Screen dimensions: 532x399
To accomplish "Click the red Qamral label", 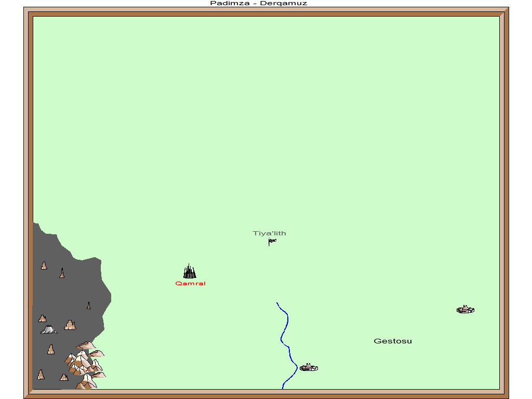I will tap(190, 283).
